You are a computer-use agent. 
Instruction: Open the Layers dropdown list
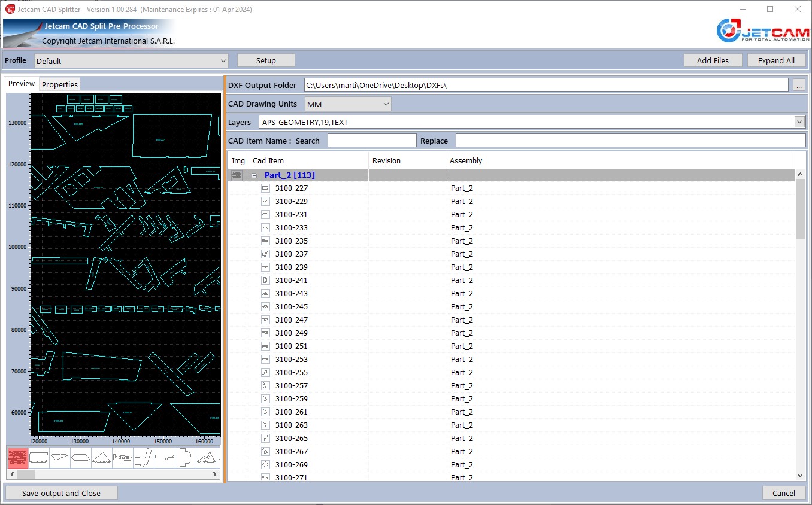pos(799,122)
